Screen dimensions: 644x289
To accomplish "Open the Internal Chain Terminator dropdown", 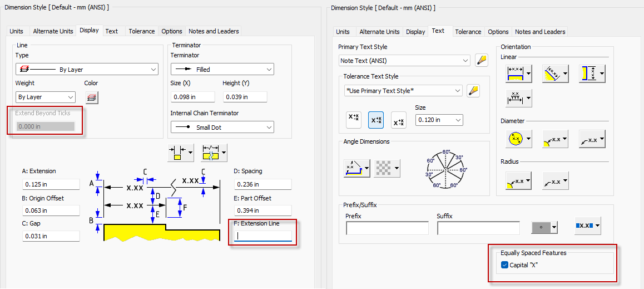I will coord(222,128).
